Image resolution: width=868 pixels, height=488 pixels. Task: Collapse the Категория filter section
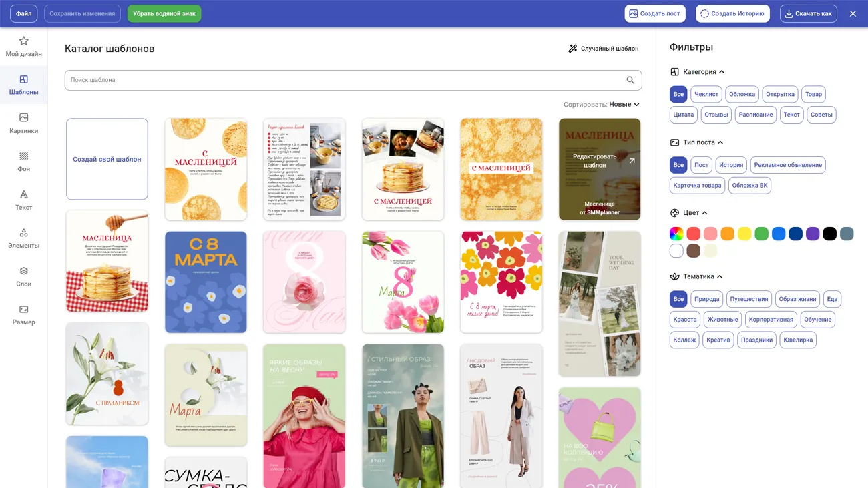(721, 72)
